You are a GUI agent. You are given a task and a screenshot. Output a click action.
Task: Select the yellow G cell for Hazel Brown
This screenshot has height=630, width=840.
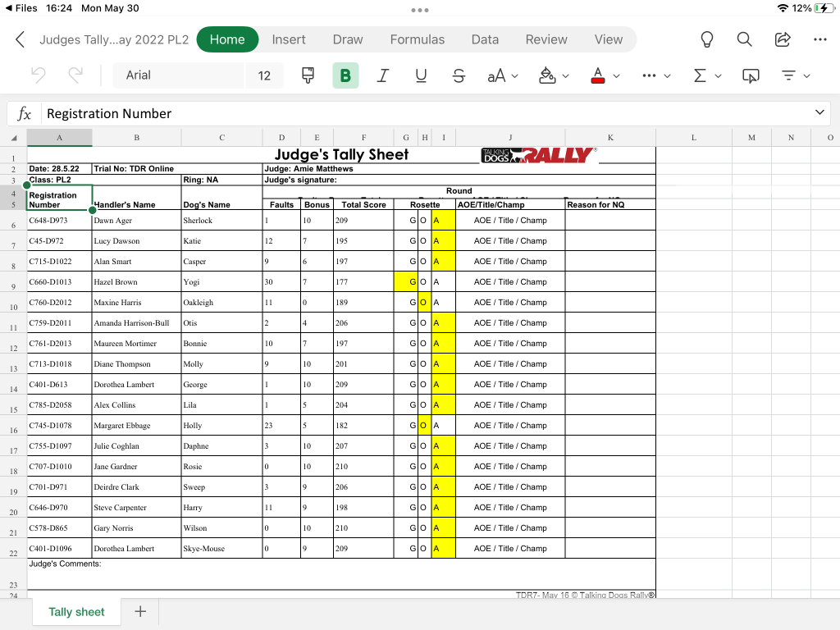405,282
